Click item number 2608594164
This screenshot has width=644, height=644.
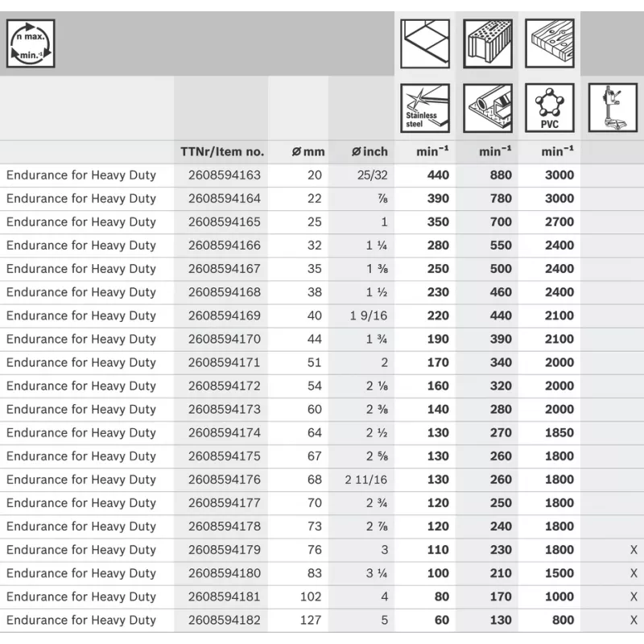point(225,198)
